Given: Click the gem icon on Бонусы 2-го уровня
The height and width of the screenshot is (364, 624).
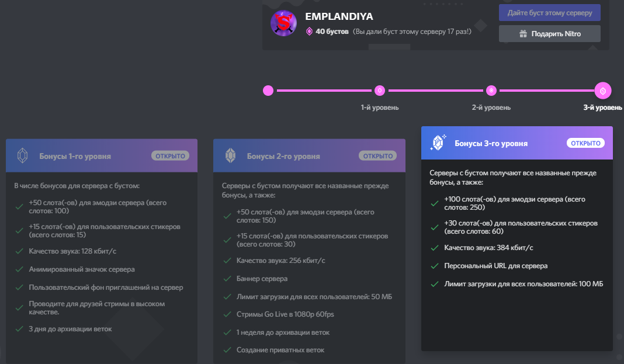Looking at the screenshot, I should pos(230,156).
